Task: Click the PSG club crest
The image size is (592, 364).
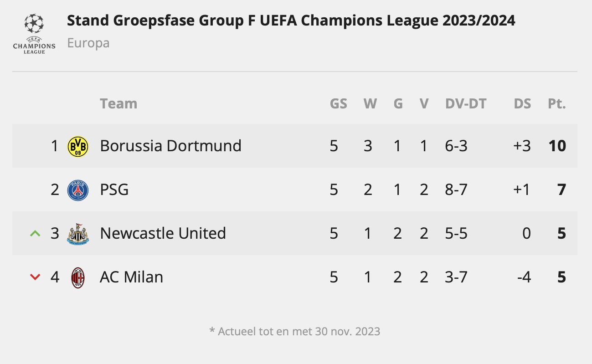Action: tap(78, 190)
